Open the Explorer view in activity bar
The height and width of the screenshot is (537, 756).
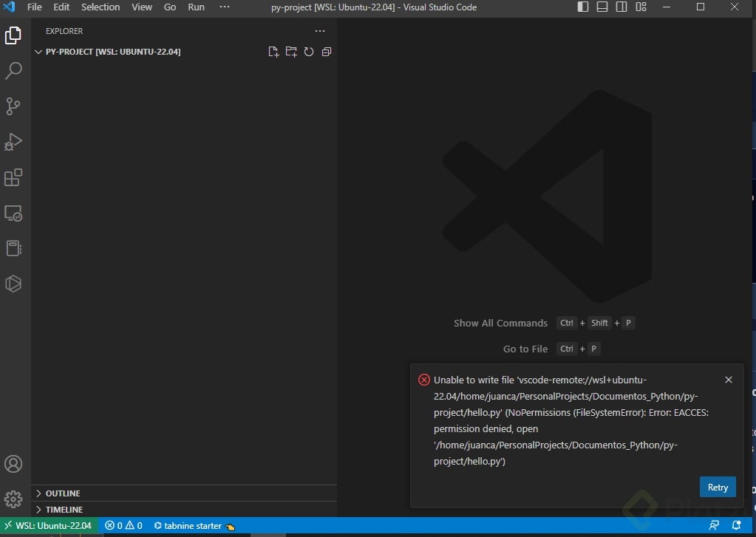[x=13, y=35]
